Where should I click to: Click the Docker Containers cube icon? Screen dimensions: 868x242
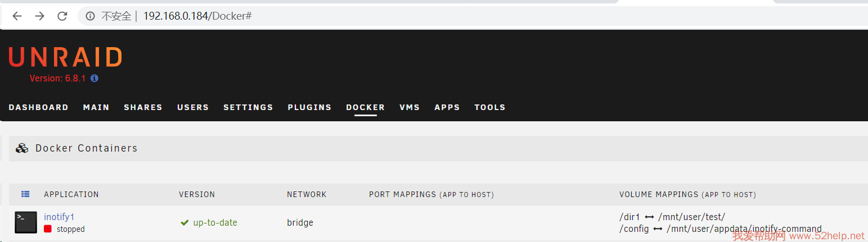[22, 148]
